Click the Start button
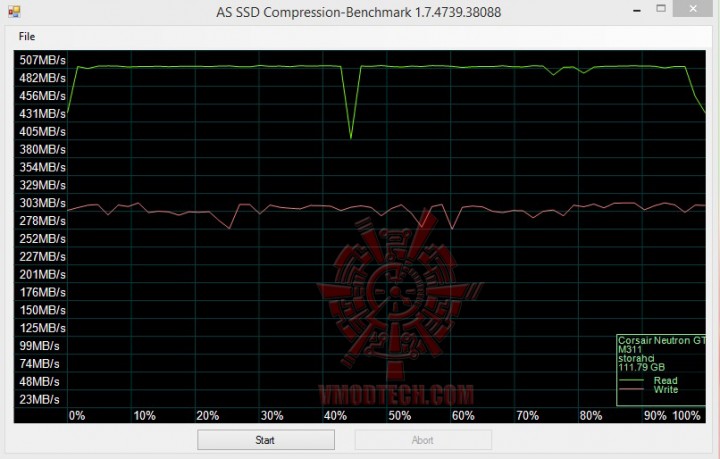This screenshot has height=459, width=720. (x=266, y=440)
